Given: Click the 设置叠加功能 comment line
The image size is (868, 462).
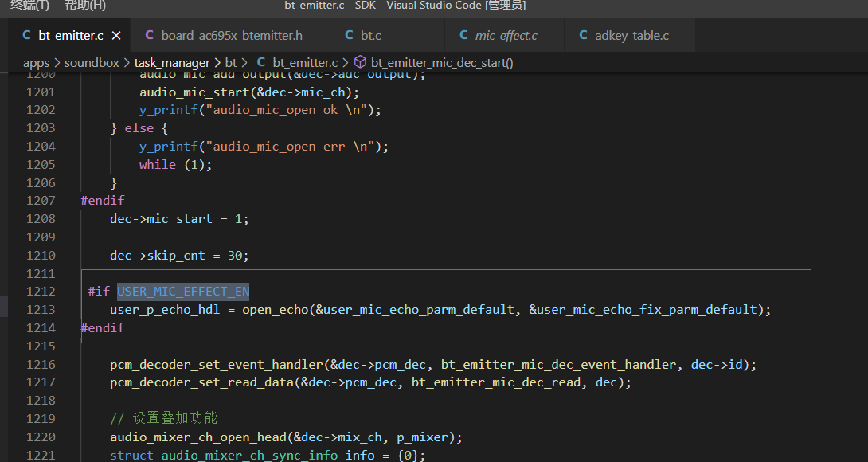Looking at the screenshot, I should coord(164,418).
